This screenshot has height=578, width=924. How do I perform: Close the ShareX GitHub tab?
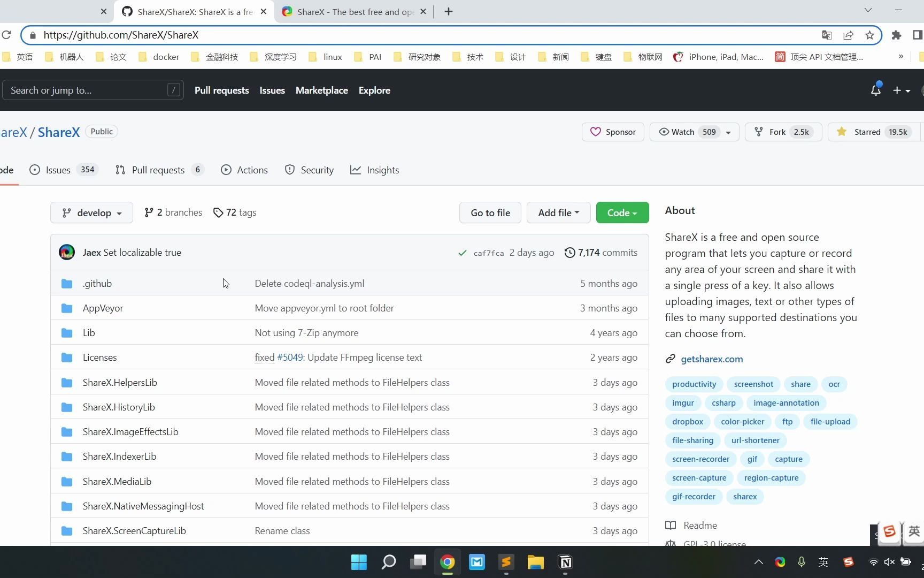(264, 11)
